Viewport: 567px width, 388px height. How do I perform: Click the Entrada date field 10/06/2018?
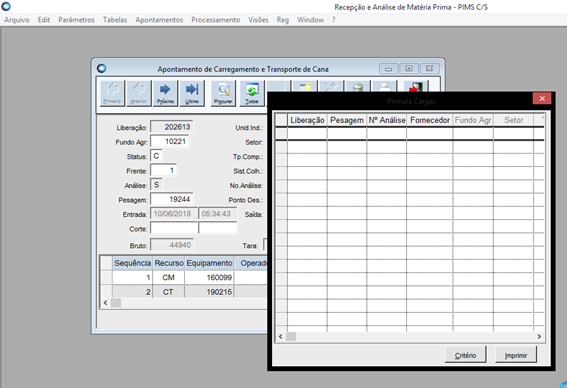[x=174, y=214]
